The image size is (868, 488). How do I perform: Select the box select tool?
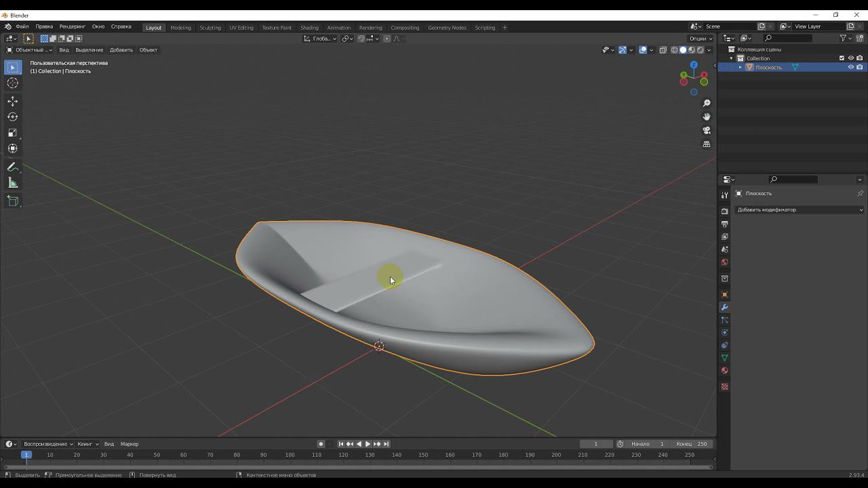12,67
